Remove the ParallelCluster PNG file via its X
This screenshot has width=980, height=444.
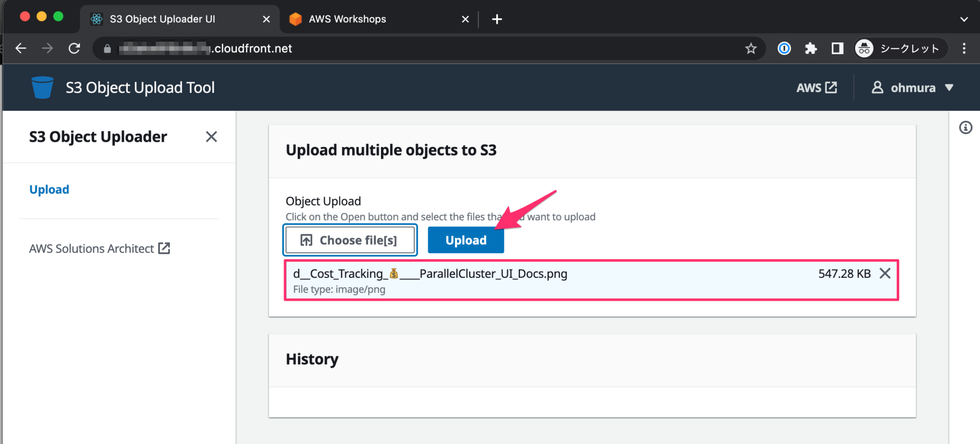[x=885, y=273]
